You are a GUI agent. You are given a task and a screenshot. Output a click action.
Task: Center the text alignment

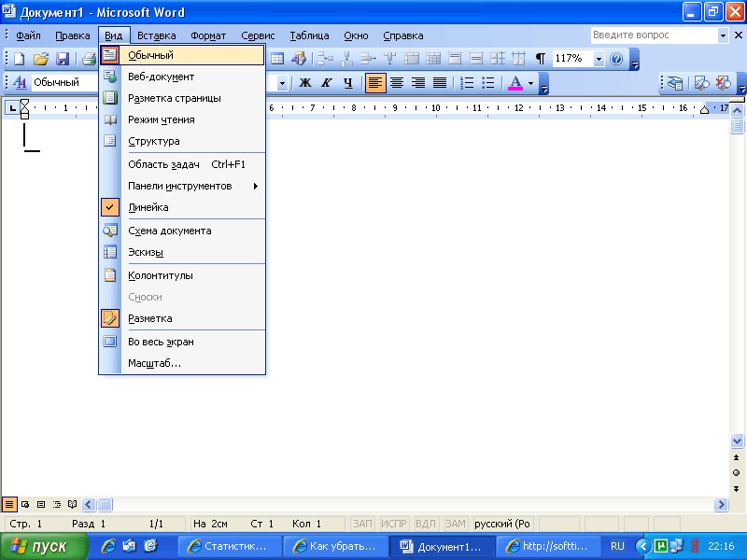pyautogui.click(x=397, y=83)
